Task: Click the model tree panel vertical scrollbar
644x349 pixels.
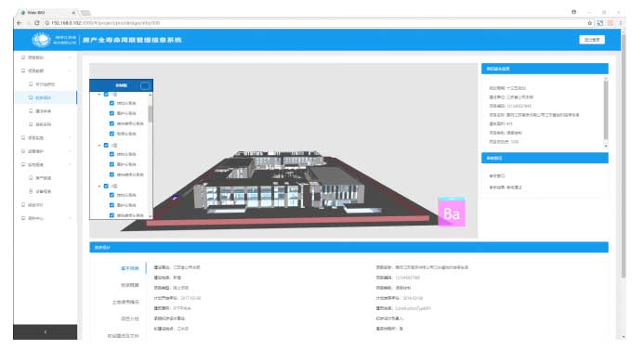Action: 151,113
